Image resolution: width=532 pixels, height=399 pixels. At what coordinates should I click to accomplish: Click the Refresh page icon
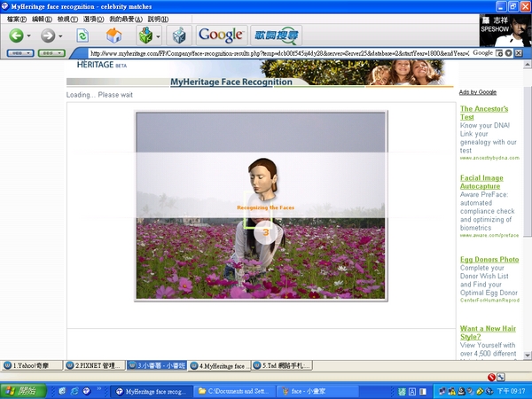[x=82, y=35]
